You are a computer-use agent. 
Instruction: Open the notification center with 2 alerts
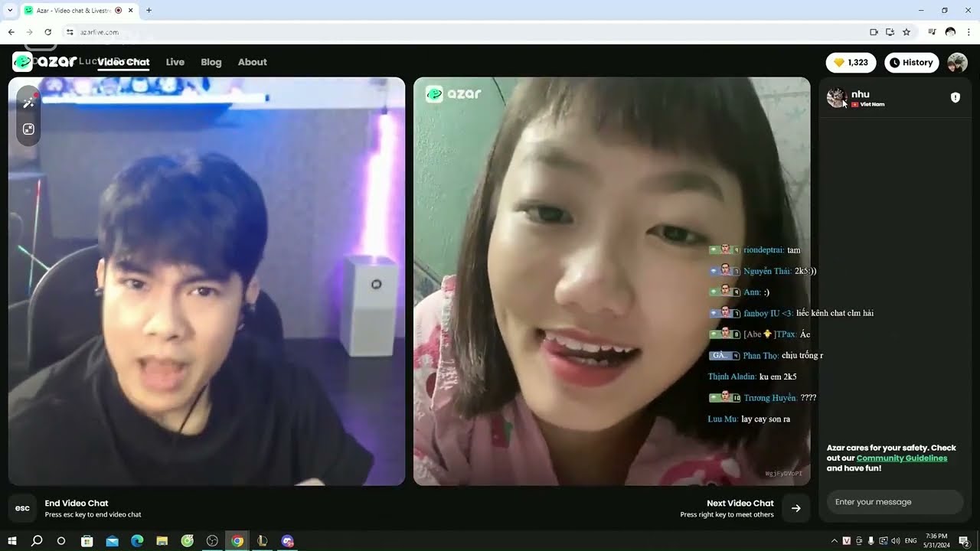(x=963, y=541)
